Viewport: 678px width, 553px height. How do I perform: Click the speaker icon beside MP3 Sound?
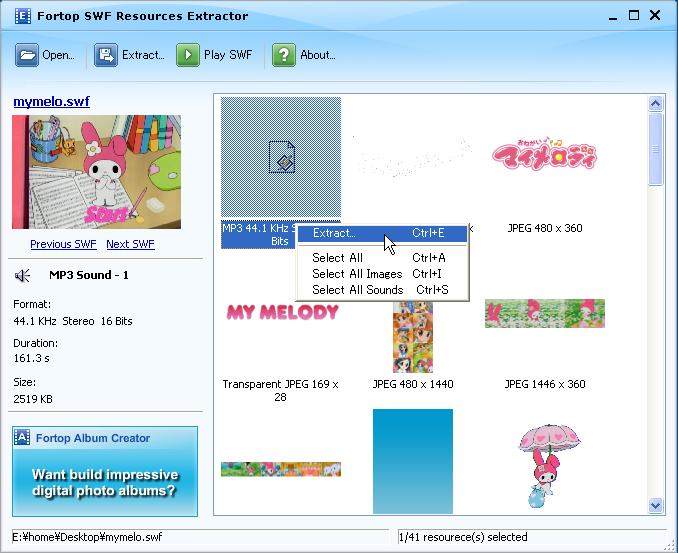(22, 275)
